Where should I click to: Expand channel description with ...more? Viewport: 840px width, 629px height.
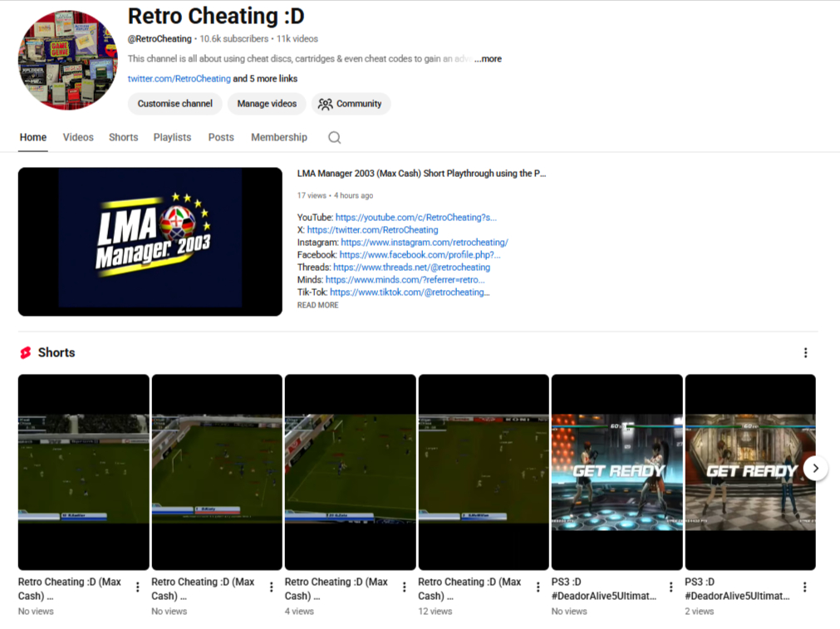[488, 59]
